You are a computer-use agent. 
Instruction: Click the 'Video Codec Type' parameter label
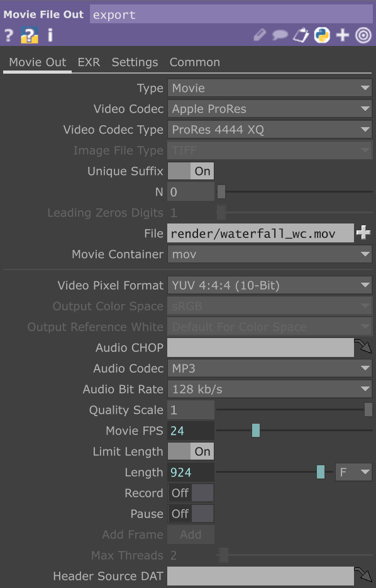click(x=113, y=130)
